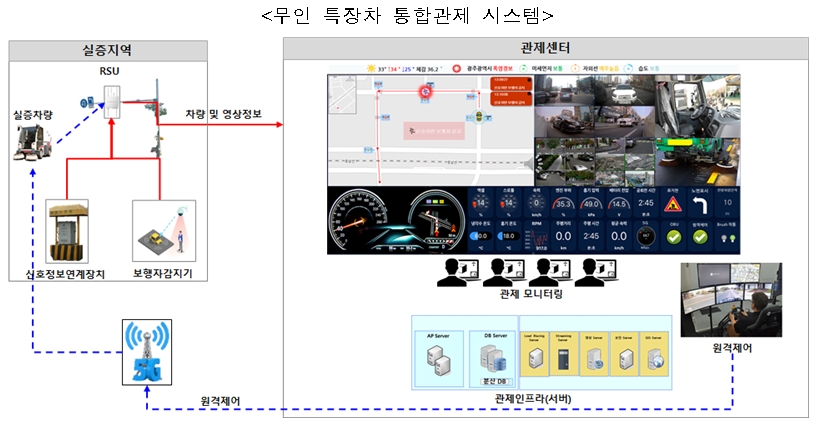Viewport: 821px width, 430px height.
Task: Select the glowing red alert marker on map route
Action: 425,92
